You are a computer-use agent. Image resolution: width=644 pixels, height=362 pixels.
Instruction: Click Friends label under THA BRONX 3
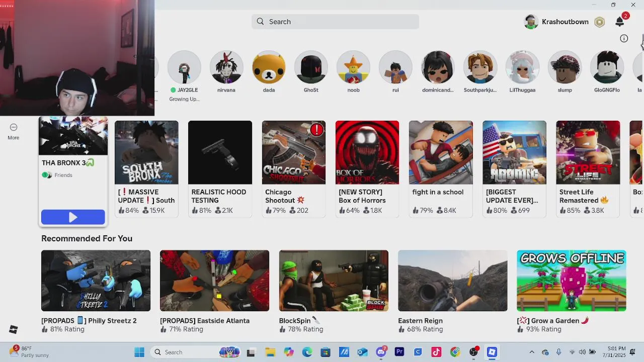[63, 175]
